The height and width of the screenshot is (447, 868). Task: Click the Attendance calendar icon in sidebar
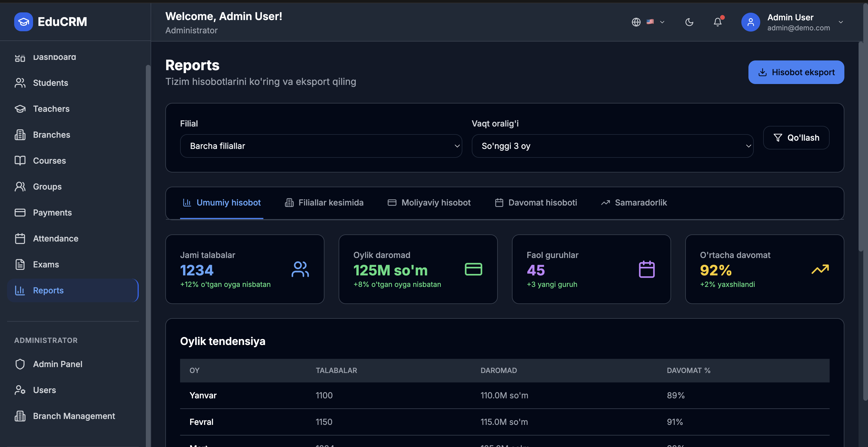(x=20, y=238)
